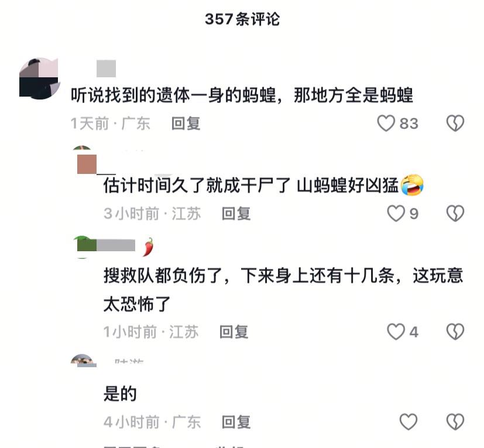This screenshot has height=448, width=484.
Task: Click 回复 under the 1天前 comment
Action: 186,124
